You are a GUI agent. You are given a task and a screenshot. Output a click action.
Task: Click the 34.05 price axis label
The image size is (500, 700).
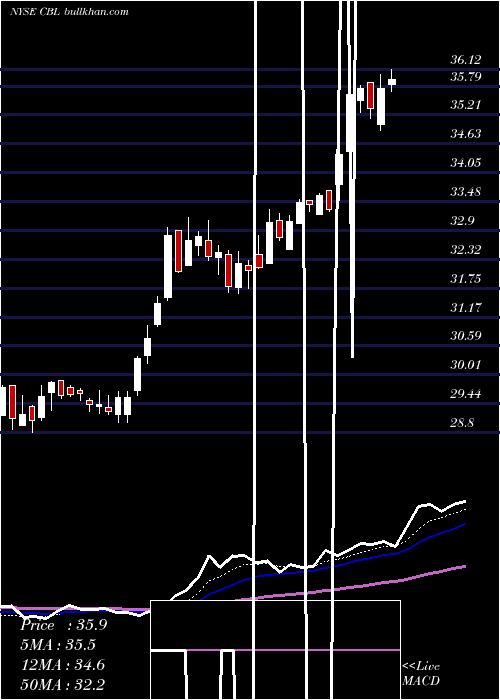click(465, 162)
